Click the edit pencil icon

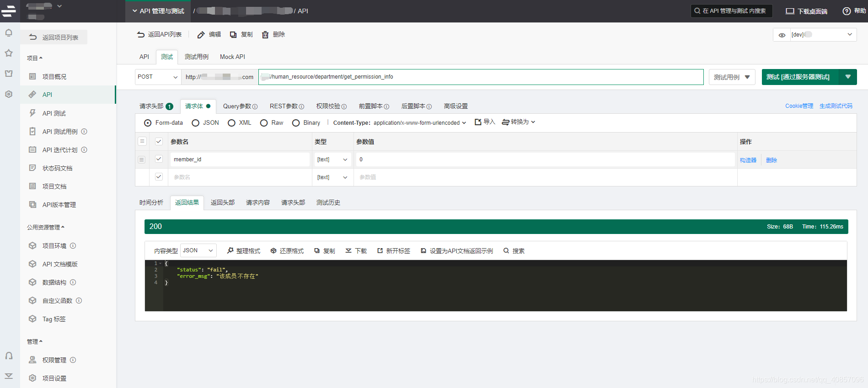tap(201, 35)
